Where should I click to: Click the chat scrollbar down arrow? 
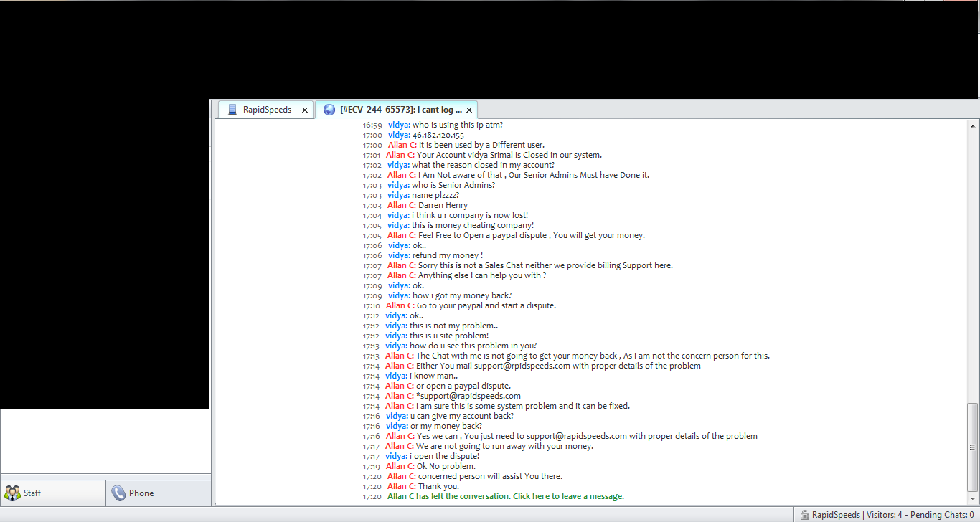(x=973, y=500)
